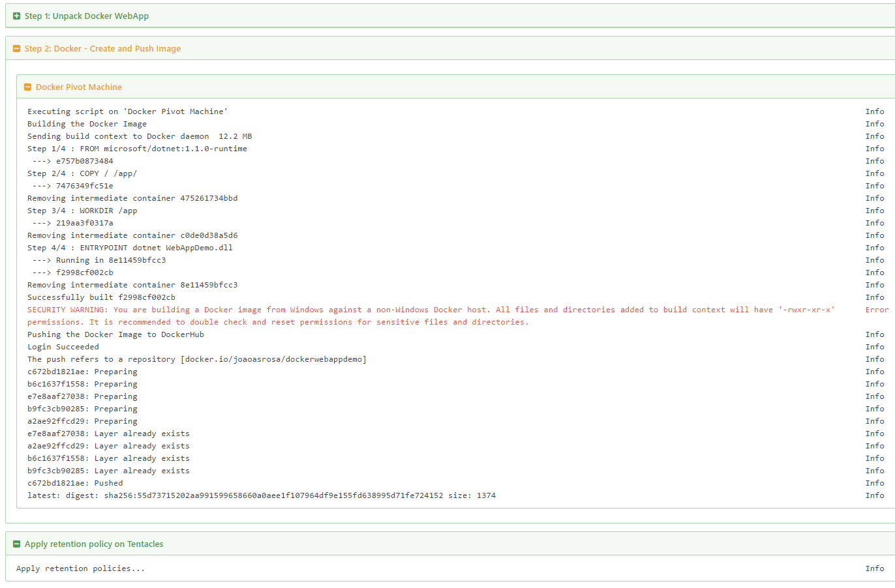Select 'Login Succeeded' log line
Screen dimensions: 895x588
[x=63, y=347]
